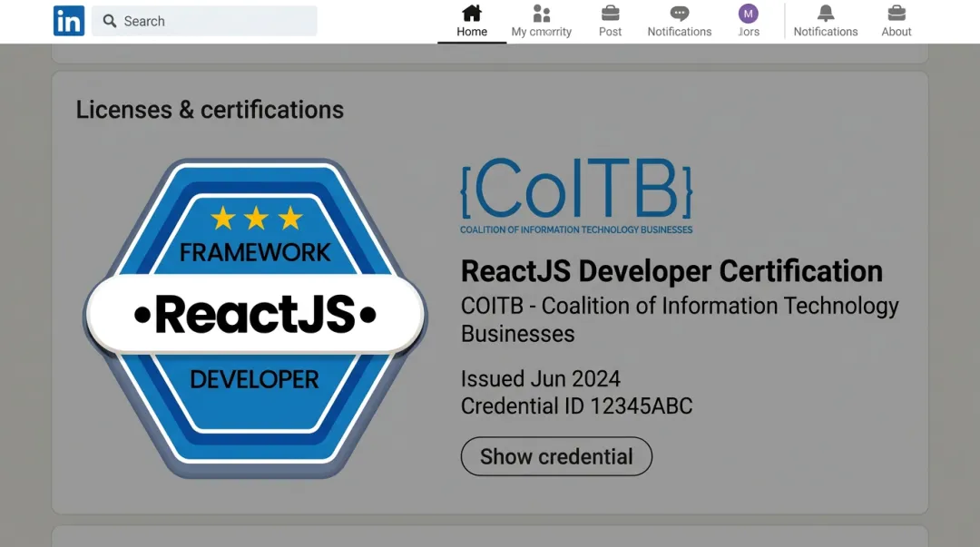
Task: Open the About menu item
Action: 897,22
